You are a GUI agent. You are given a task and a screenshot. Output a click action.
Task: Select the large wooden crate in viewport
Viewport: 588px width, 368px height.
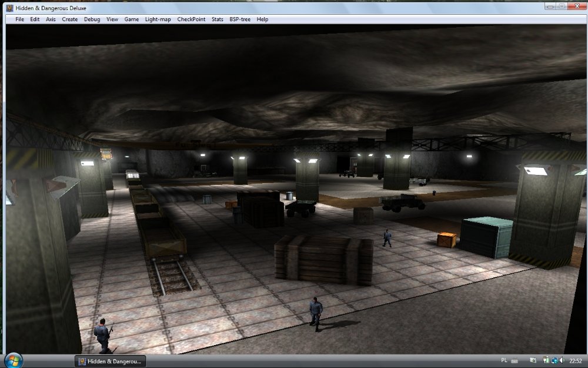[323, 260]
